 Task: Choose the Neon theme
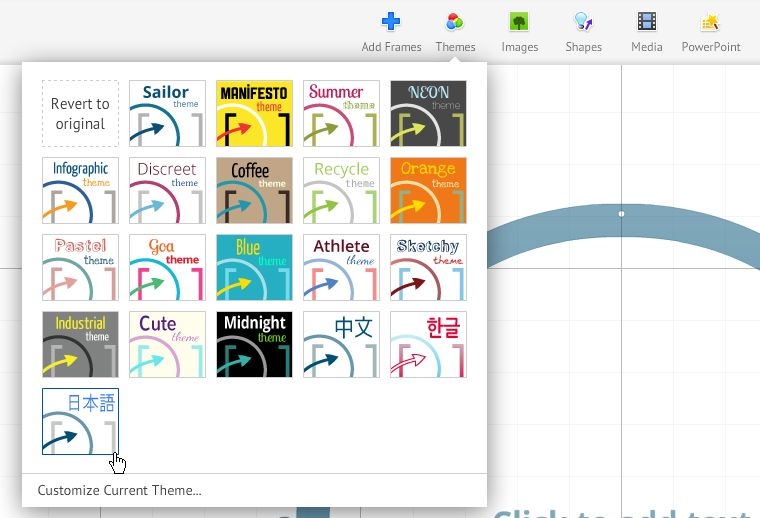428,113
